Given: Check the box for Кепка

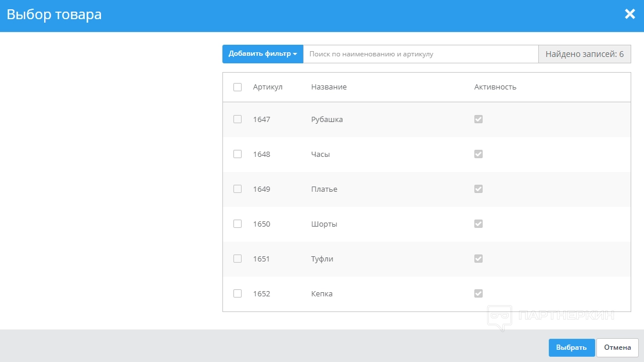Looking at the screenshot, I should coord(238,293).
